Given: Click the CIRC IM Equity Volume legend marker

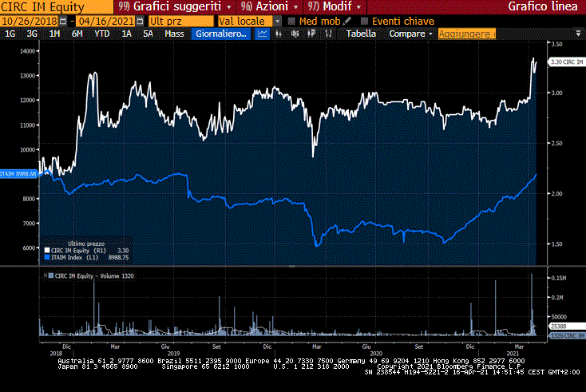Looking at the screenshot, I should [51, 275].
